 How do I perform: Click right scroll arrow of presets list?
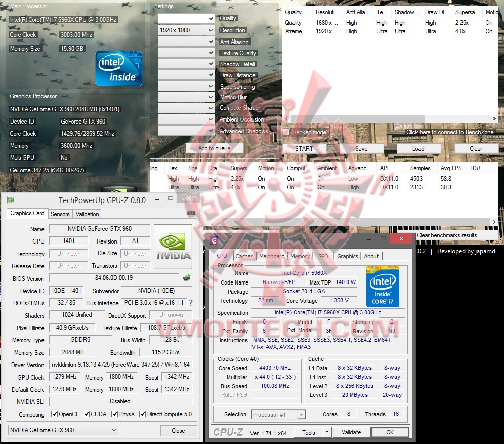click(494, 118)
